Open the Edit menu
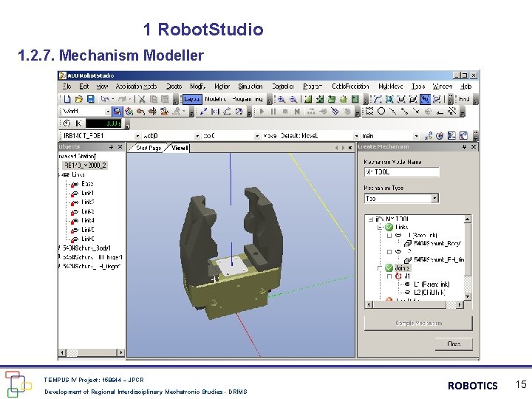Viewport: 532px width, 399px height. coord(84,86)
